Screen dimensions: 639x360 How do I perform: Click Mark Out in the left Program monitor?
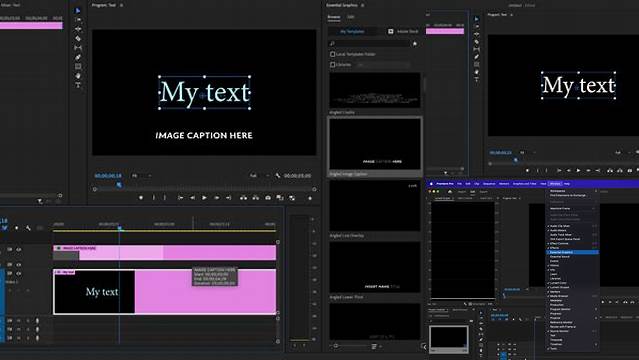tap(165, 198)
